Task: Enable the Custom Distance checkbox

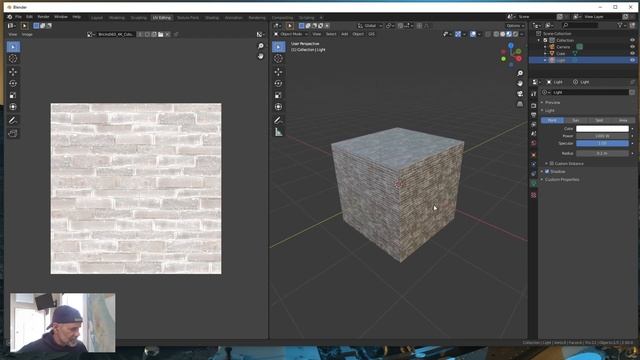Action: coord(551,164)
